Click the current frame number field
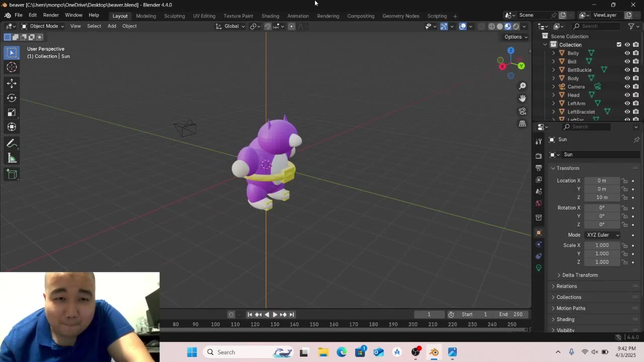The image size is (644, 362). 429,314
